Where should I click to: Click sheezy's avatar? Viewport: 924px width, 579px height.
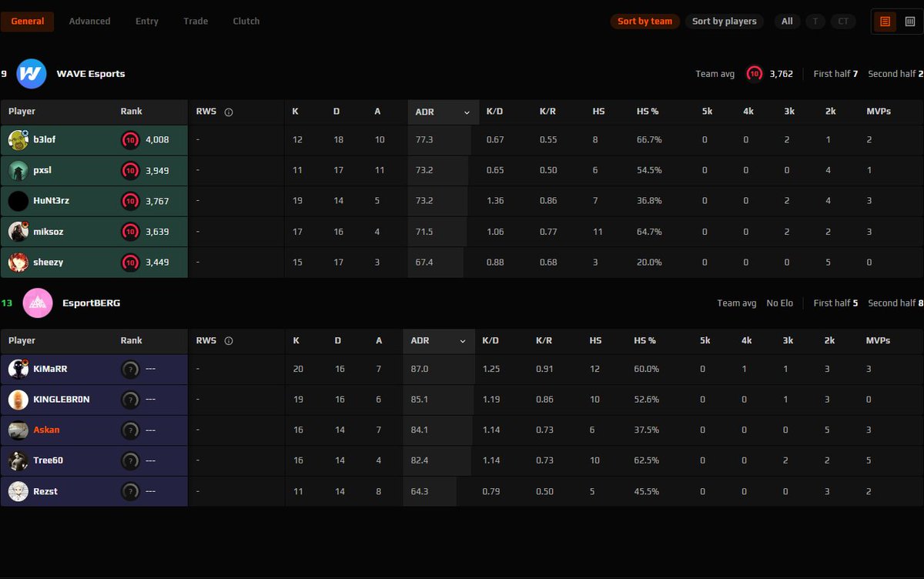click(18, 263)
